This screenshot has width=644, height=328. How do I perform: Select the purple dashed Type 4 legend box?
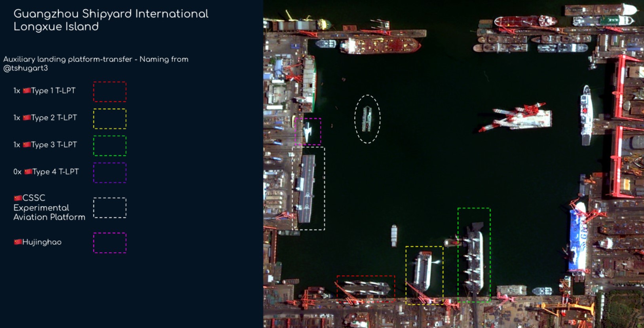(110, 173)
